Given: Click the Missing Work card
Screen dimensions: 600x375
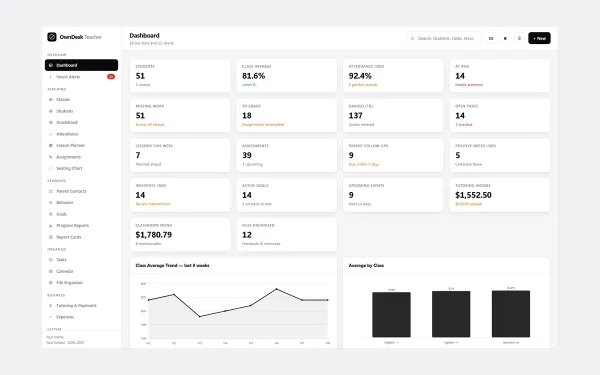Looking at the screenshot, I should click(x=180, y=115).
